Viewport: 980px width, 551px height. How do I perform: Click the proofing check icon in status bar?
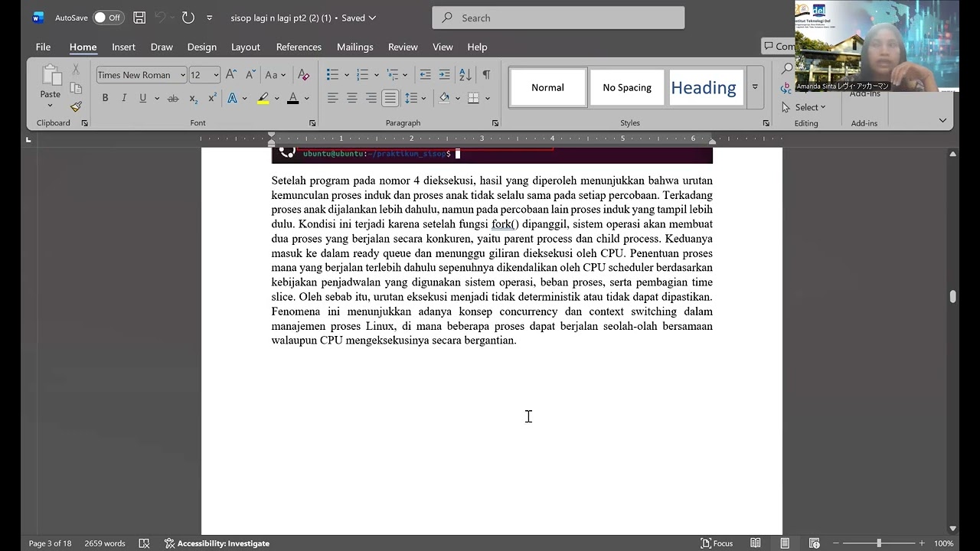coord(144,543)
